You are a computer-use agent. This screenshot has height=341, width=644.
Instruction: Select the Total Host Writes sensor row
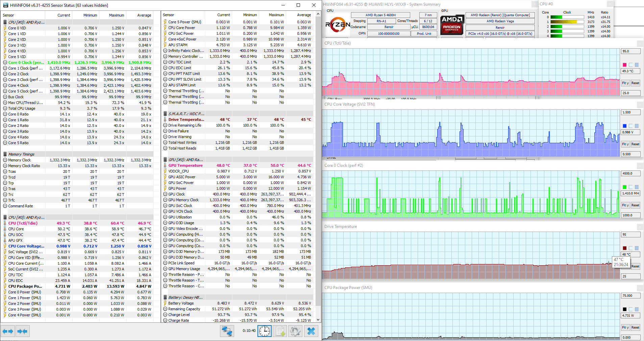[238, 142]
